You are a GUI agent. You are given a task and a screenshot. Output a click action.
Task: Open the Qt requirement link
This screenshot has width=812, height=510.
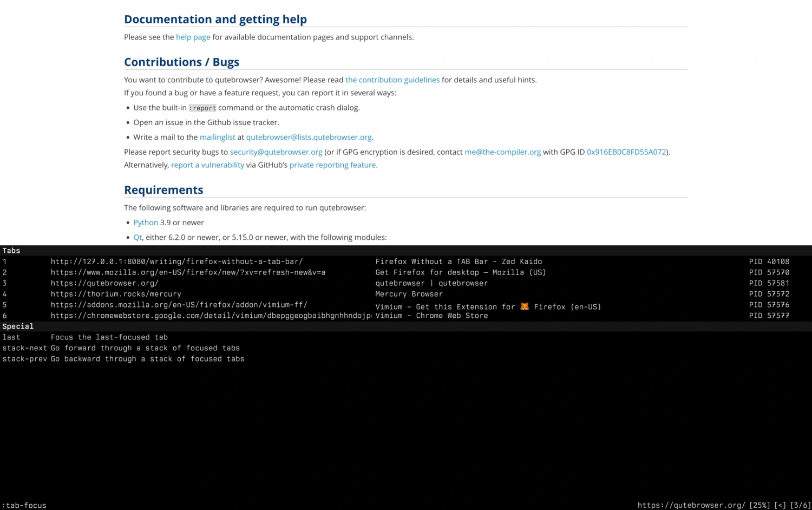[137, 237]
